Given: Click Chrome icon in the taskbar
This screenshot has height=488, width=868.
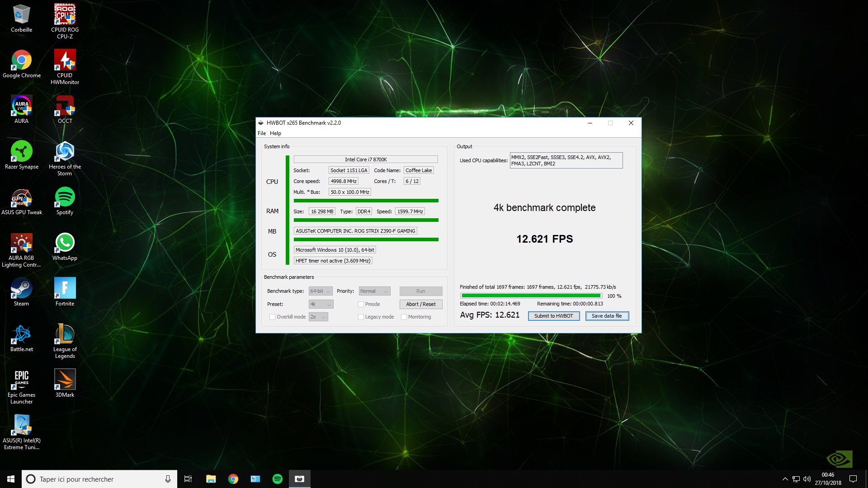Looking at the screenshot, I should [x=233, y=479].
